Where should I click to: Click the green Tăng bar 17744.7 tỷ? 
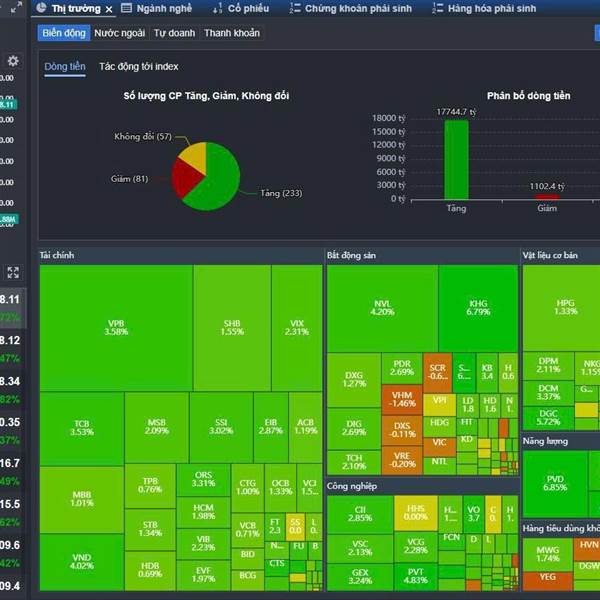coord(456,160)
